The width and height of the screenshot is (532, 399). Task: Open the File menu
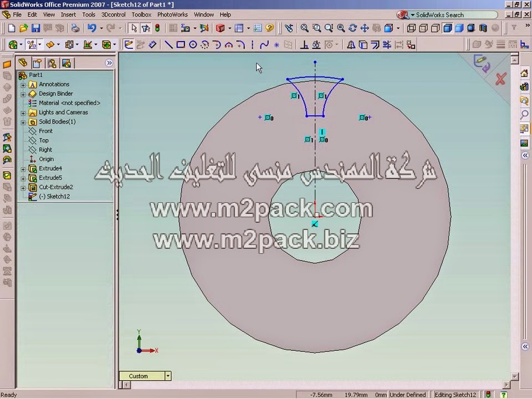[x=17, y=14]
